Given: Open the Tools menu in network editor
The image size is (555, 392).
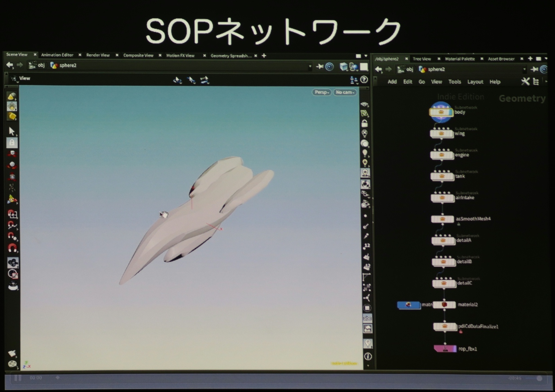Looking at the screenshot, I should pyautogui.click(x=454, y=82).
